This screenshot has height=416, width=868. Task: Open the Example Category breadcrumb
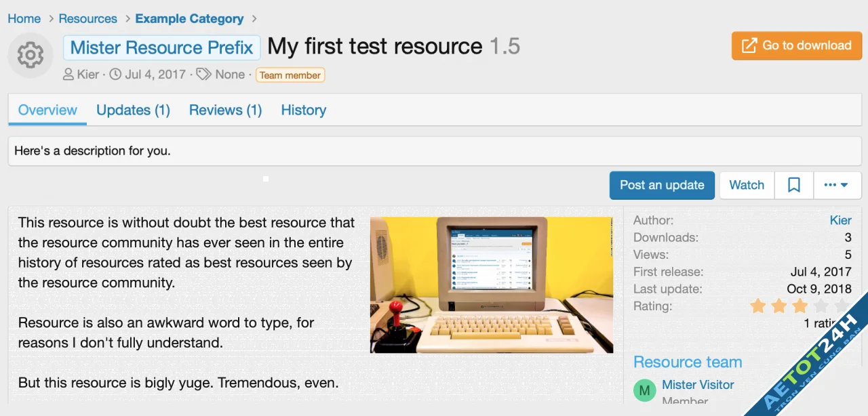pos(189,19)
